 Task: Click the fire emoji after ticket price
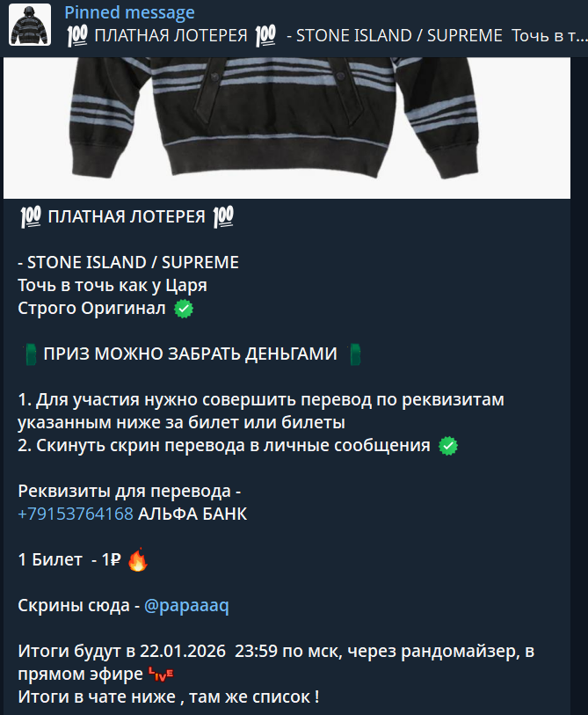pyautogui.click(x=138, y=559)
